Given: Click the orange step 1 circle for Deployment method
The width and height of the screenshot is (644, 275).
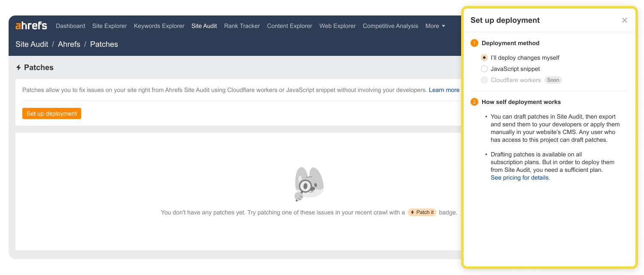Looking at the screenshot, I should [x=474, y=43].
